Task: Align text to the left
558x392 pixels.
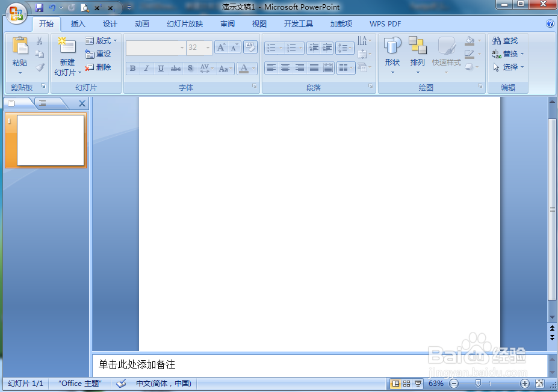Action: coord(271,67)
